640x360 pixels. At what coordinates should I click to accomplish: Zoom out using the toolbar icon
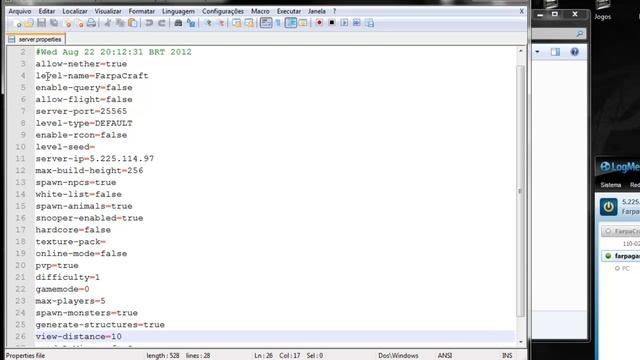point(221,23)
